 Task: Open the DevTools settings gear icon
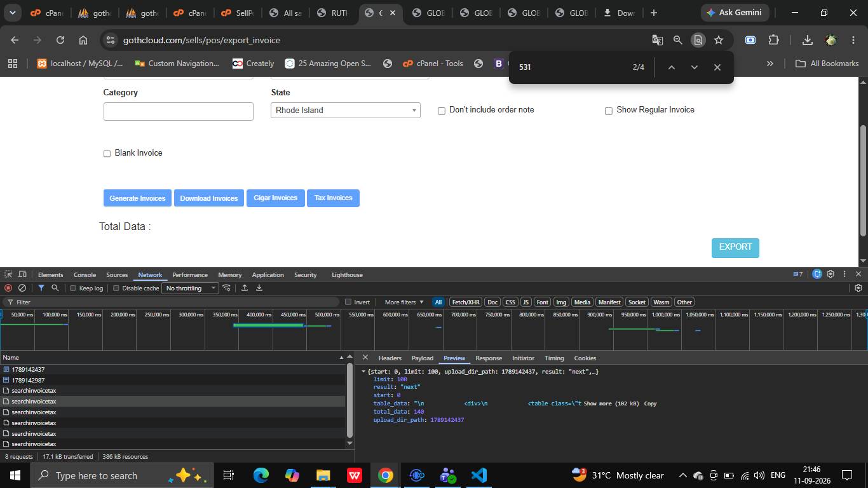(831, 274)
